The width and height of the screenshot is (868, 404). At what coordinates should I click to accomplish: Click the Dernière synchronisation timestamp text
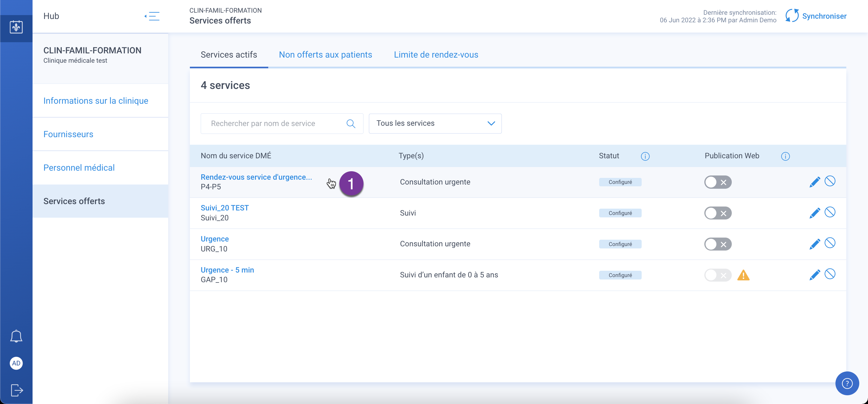click(718, 16)
